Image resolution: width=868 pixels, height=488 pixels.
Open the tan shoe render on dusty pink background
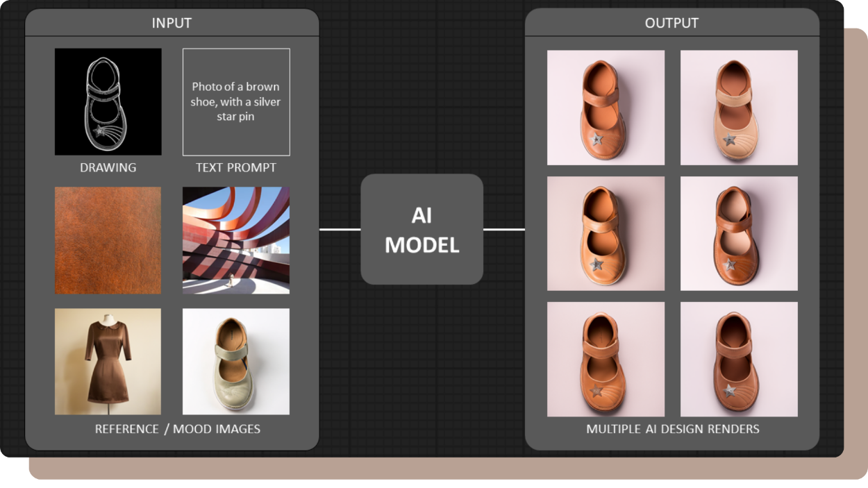(x=606, y=233)
